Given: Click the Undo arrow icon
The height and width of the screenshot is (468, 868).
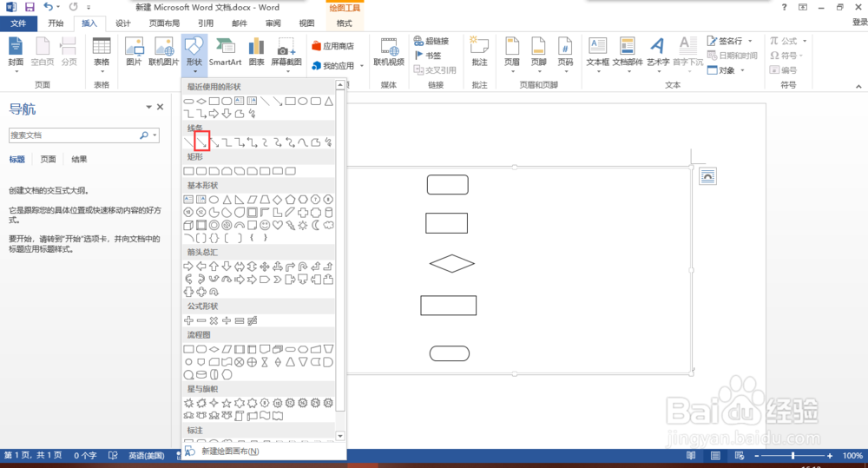Looking at the screenshot, I should tap(49, 7).
